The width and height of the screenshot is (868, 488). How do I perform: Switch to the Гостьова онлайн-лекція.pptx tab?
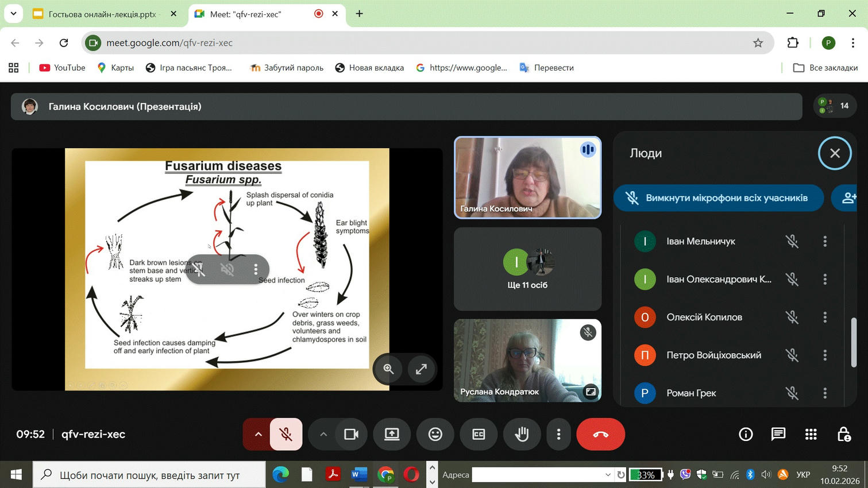(x=102, y=14)
